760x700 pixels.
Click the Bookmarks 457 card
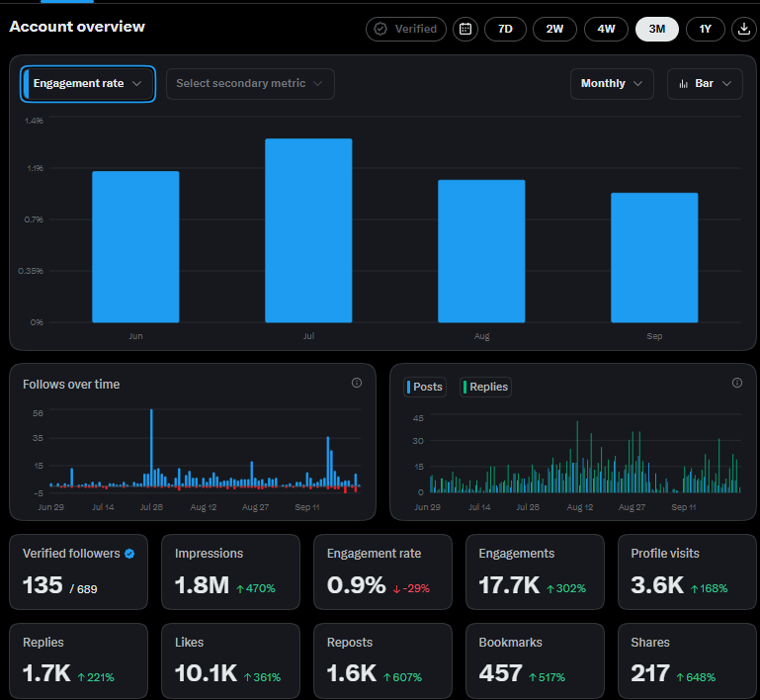535,660
